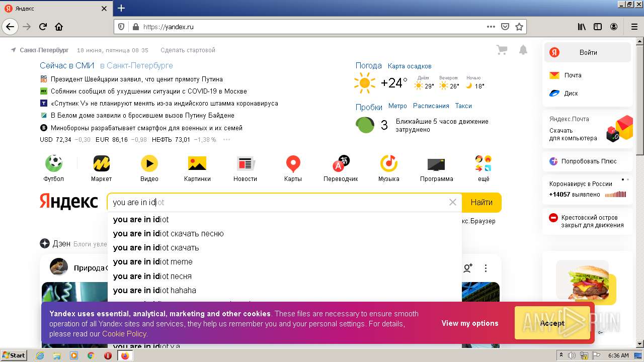Viewport: 644px width, 362px height.
Task: View site security lock icon
Action: pos(135,27)
